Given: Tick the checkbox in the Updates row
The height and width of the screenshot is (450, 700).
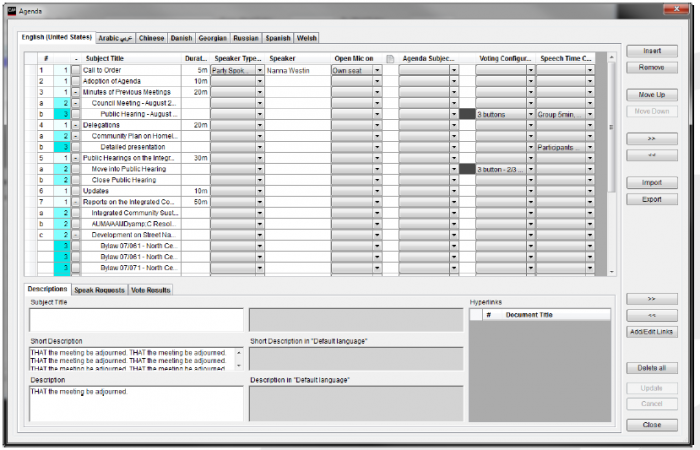Looking at the screenshot, I should click(75, 191).
